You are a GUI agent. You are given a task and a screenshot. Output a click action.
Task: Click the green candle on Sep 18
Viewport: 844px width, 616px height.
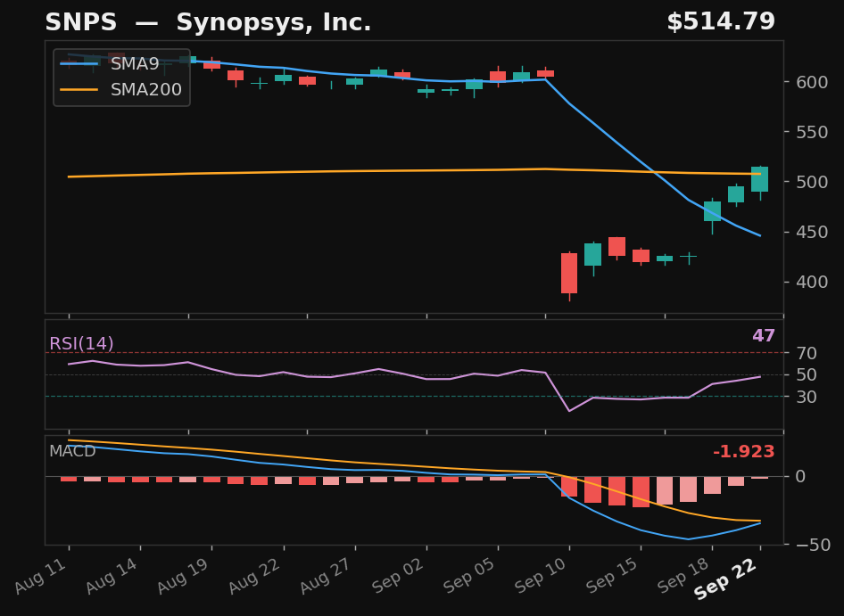pos(712,211)
